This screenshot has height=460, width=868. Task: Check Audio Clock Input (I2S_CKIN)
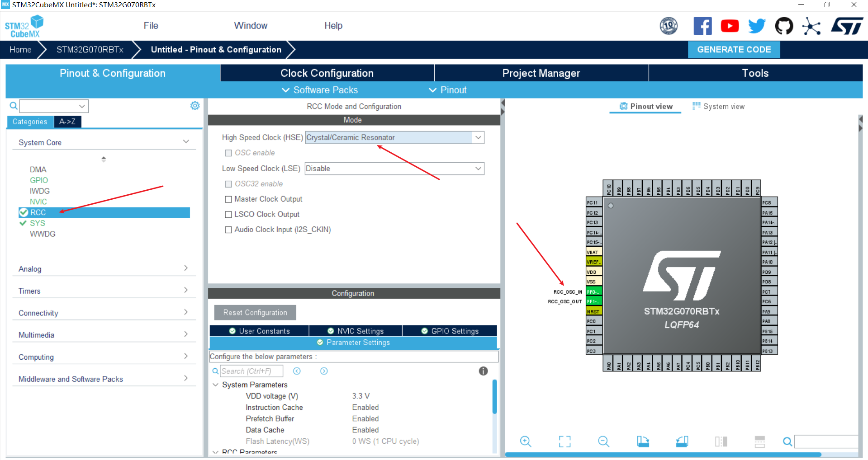tap(228, 230)
